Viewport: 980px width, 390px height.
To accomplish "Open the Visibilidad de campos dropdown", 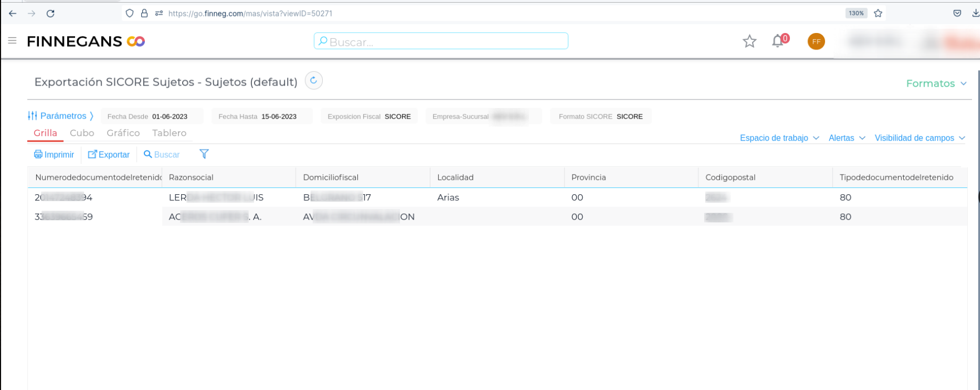I will click(x=919, y=138).
